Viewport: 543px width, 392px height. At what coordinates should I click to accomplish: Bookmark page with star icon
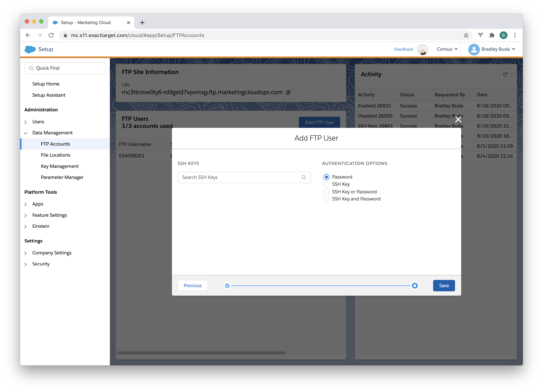point(466,35)
